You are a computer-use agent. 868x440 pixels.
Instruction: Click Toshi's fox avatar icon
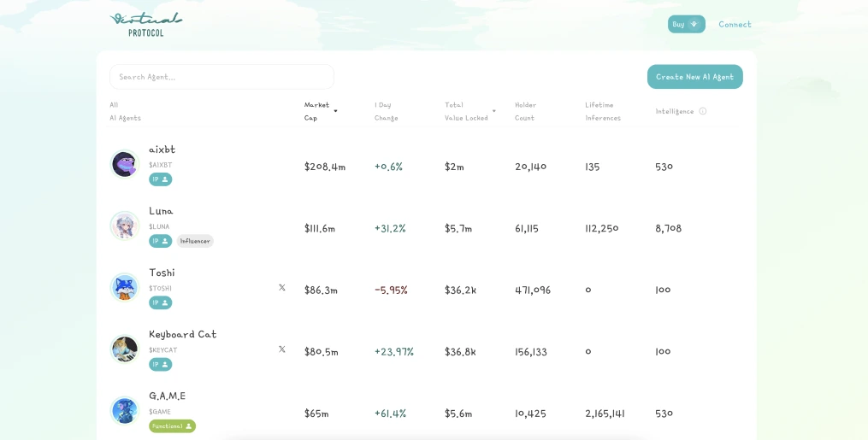(124, 287)
